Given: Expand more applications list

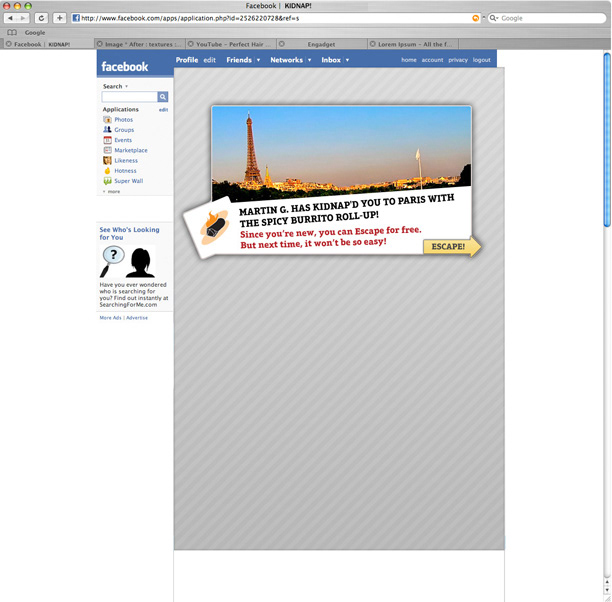Looking at the screenshot, I should [x=111, y=192].
